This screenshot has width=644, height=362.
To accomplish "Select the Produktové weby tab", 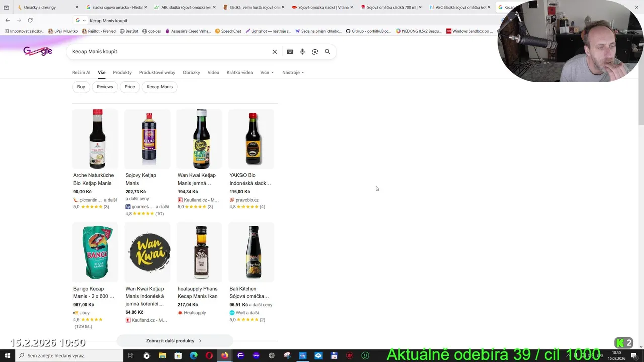I will (x=157, y=73).
